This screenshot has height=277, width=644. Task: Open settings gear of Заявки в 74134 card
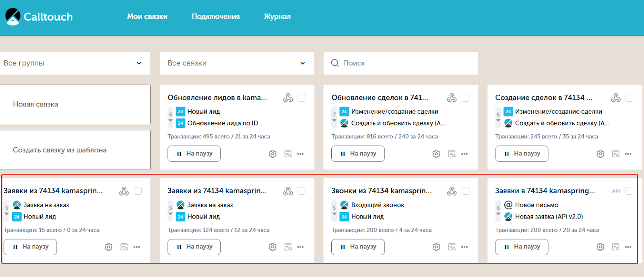[x=600, y=247]
